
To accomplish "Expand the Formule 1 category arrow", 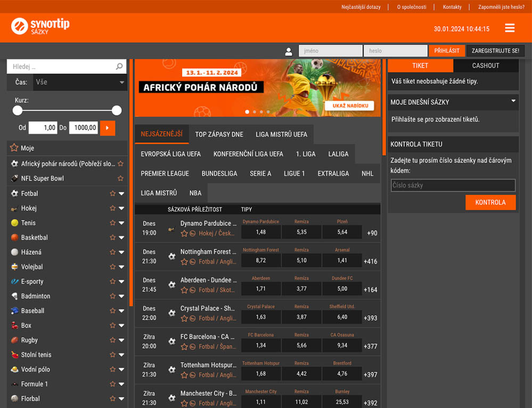I will 121,384.
